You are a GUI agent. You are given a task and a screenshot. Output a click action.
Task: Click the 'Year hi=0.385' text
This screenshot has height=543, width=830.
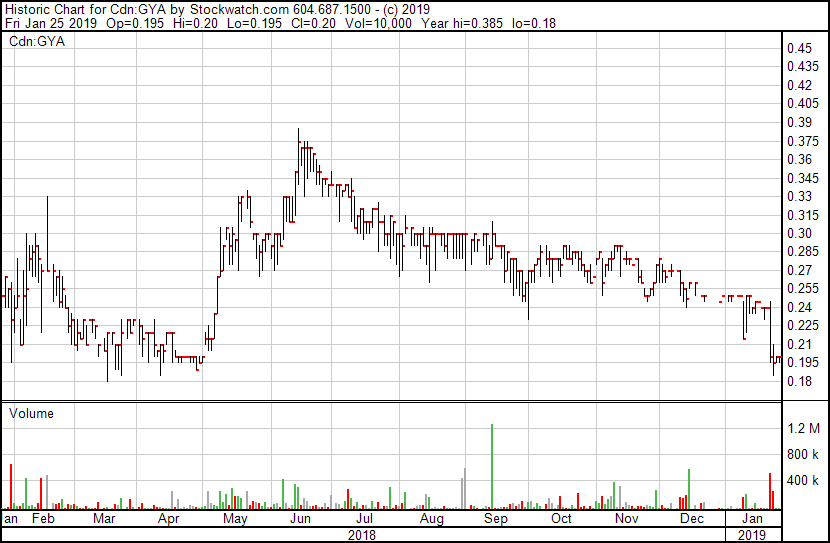[x=462, y=23]
